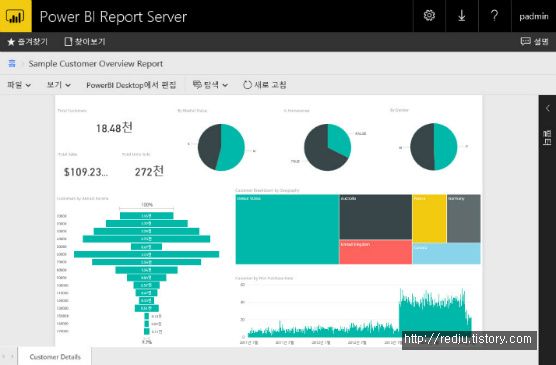Switch to the Customer Details tab
This screenshot has height=365, width=556.
coord(55,357)
